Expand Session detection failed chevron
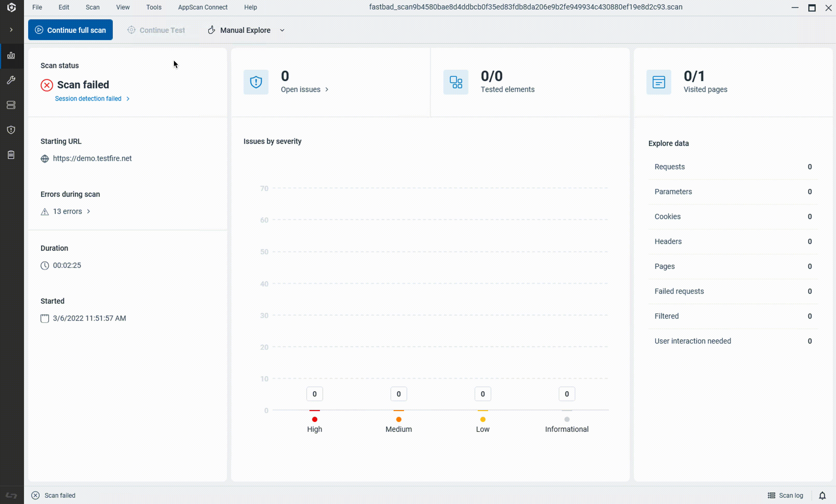Viewport: 836px width, 504px height. (128, 99)
